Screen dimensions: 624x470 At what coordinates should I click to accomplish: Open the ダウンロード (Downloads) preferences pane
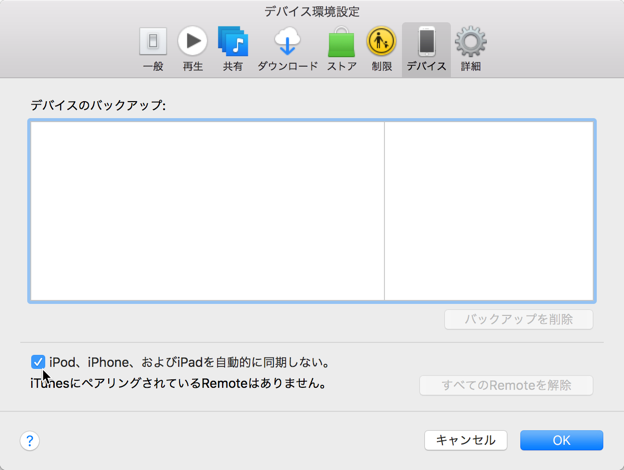(x=287, y=49)
